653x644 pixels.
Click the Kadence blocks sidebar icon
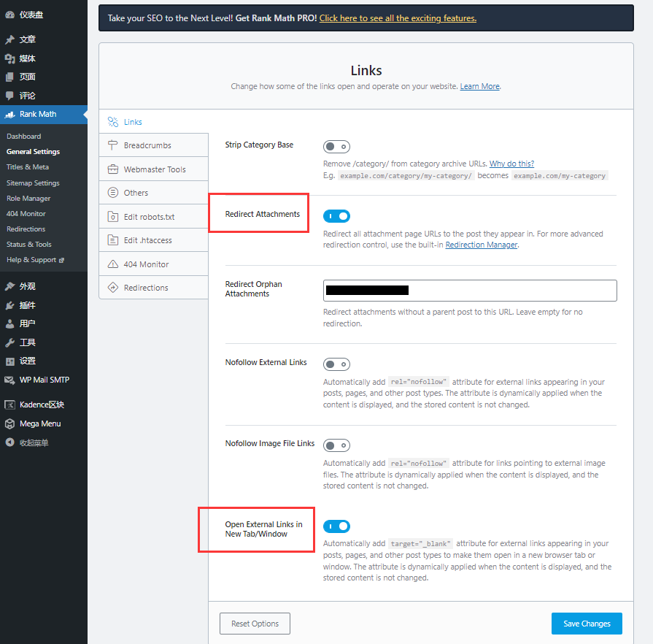coord(9,405)
